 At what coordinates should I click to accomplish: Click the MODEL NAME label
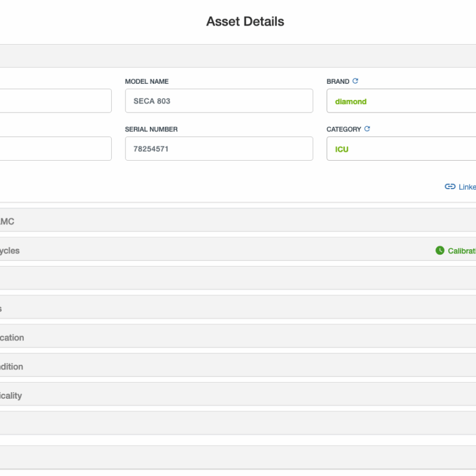(146, 82)
